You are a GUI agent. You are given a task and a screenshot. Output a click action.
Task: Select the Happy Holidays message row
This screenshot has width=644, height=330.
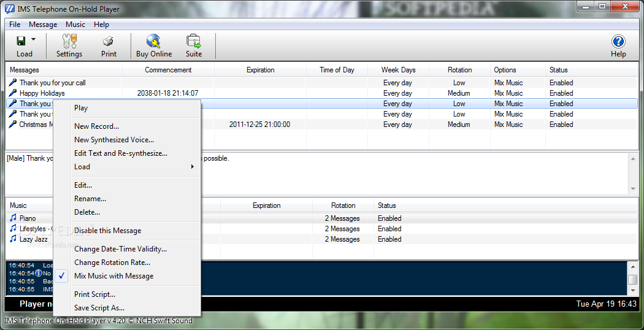pos(322,93)
